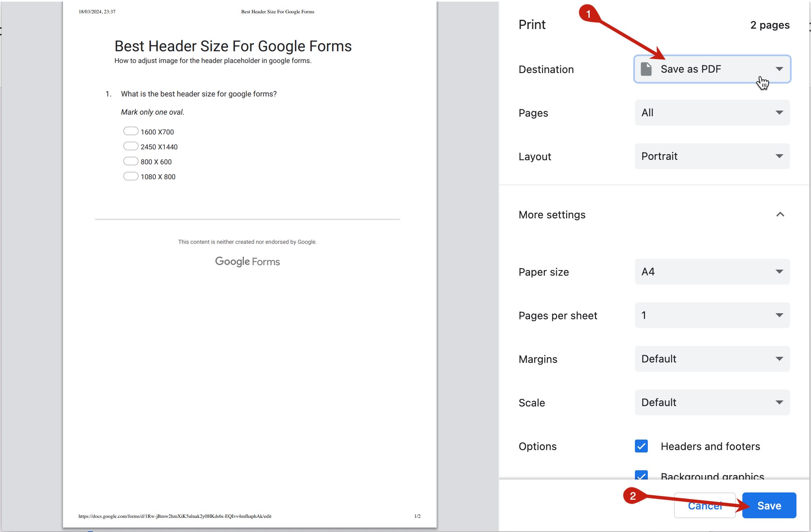This screenshot has height=532, width=811.
Task: Expand the Pages dropdown set to All
Action: coord(712,113)
